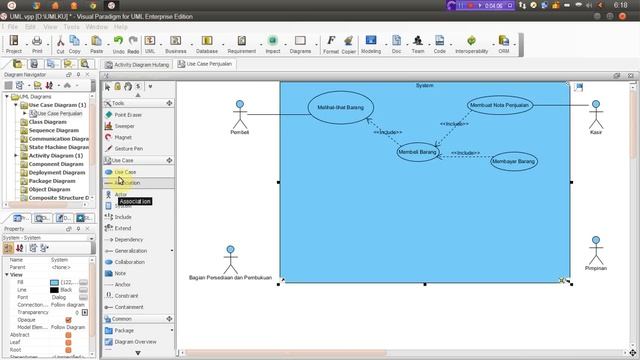Collapse the View property group

[x=7, y=275]
